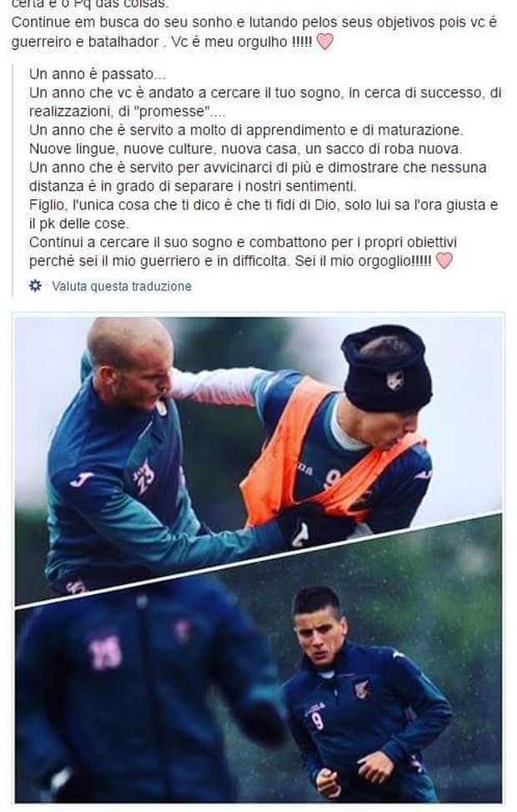Click the pink number 23 on the sleeve

144,476
